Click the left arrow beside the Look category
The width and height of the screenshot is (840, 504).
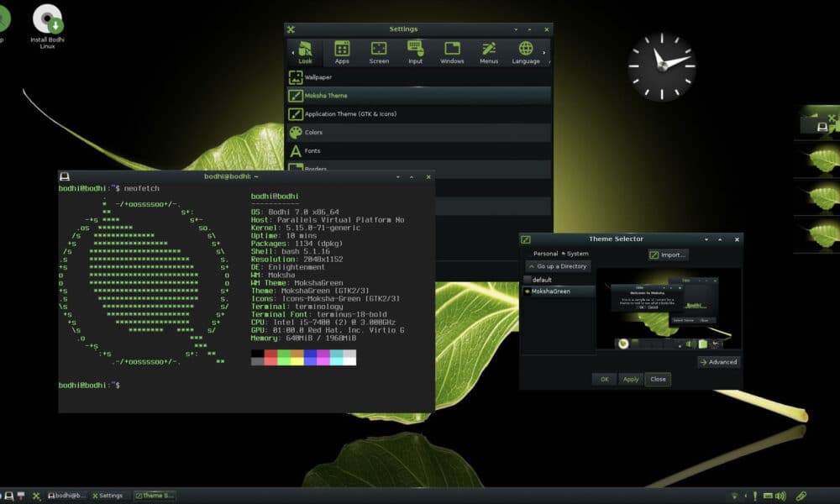point(292,53)
